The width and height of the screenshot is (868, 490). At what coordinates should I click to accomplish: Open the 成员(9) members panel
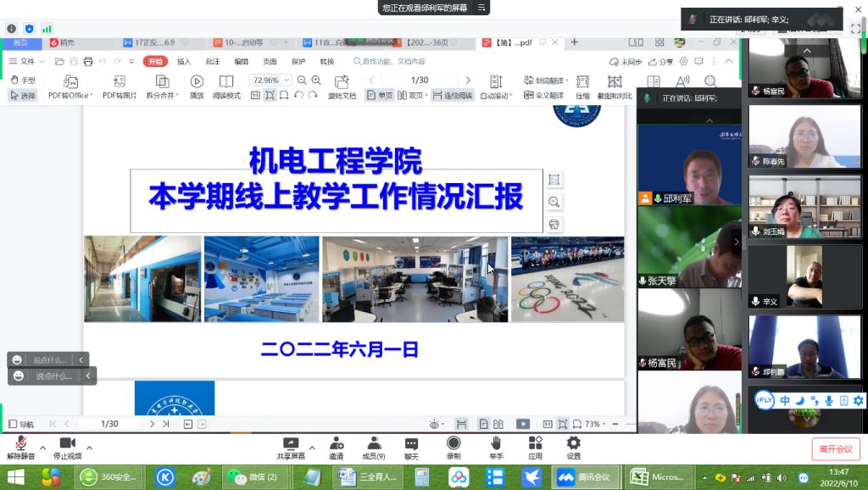click(x=374, y=443)
